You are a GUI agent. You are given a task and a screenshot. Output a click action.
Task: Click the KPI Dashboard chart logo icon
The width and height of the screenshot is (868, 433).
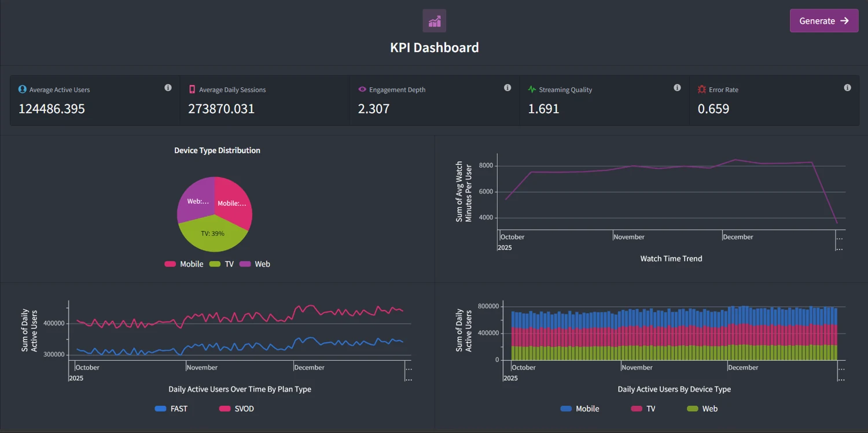(435, 21)
